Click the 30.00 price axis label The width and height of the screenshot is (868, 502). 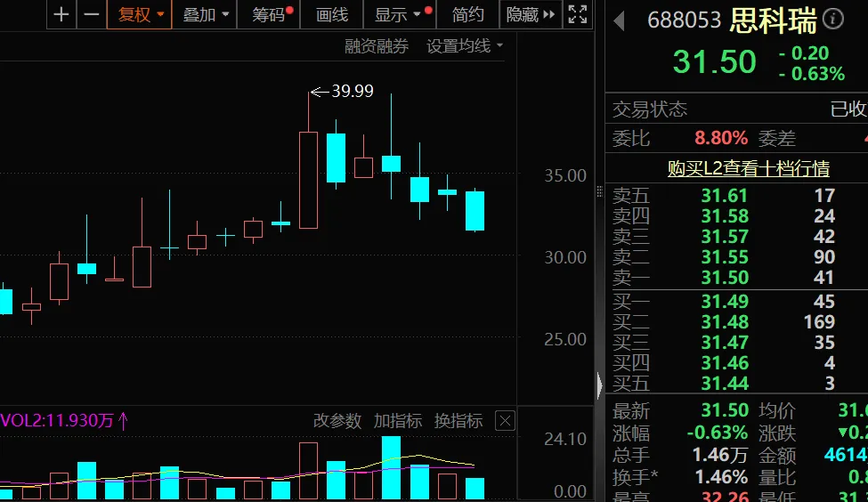coord(565,257)
